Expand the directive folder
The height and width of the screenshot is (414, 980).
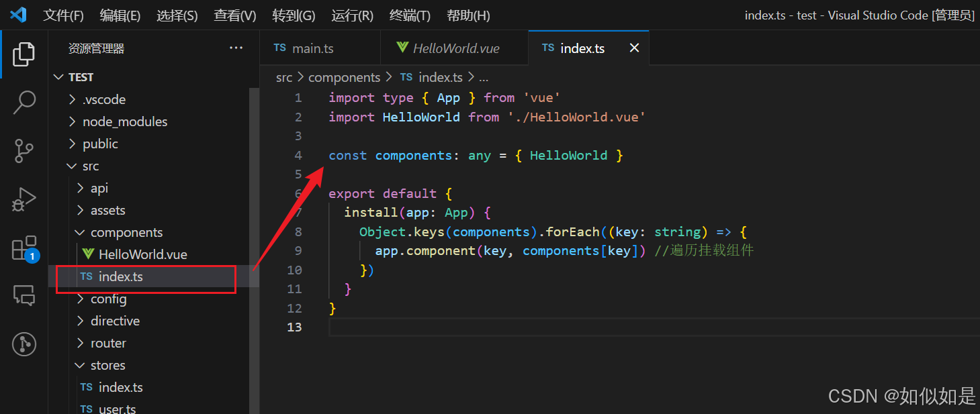coord(81,321)
